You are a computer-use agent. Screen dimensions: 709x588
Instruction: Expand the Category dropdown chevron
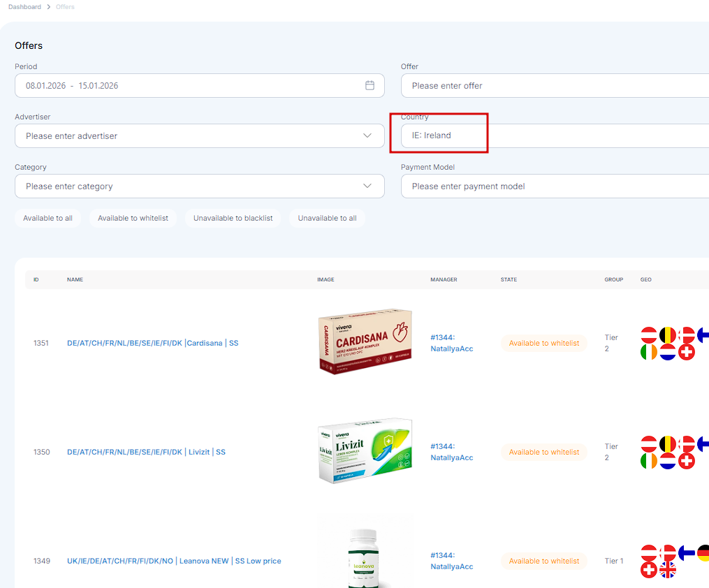pyautogui.click(x=367, y=186)
